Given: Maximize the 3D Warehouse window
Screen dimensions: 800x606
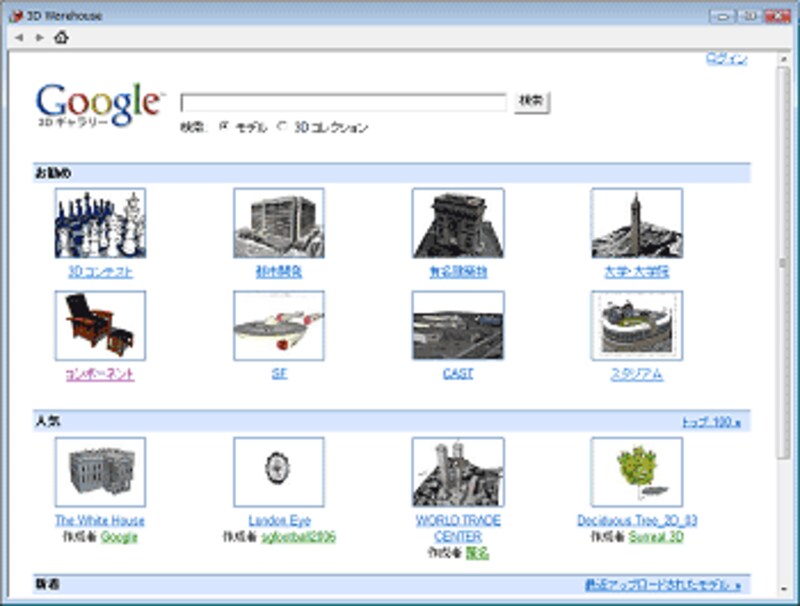Looking at the screenshot, I should [749, 16].
